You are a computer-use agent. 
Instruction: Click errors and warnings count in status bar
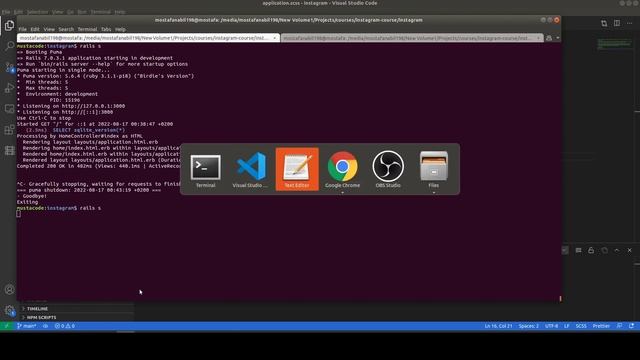click(x=64, y=326)
